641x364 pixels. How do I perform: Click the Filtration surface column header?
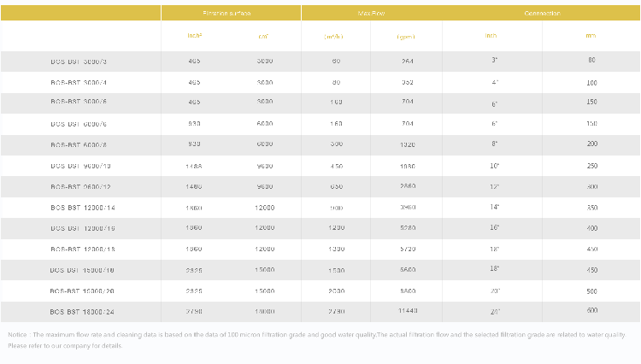point(226,13)
